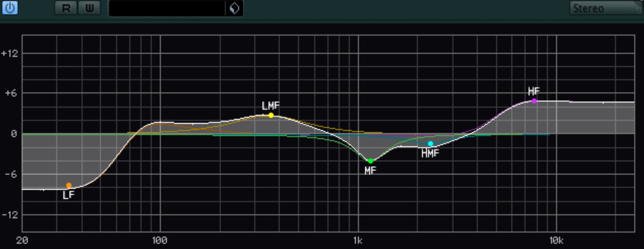
Task: Click the LF band text label
Action: 69,195
